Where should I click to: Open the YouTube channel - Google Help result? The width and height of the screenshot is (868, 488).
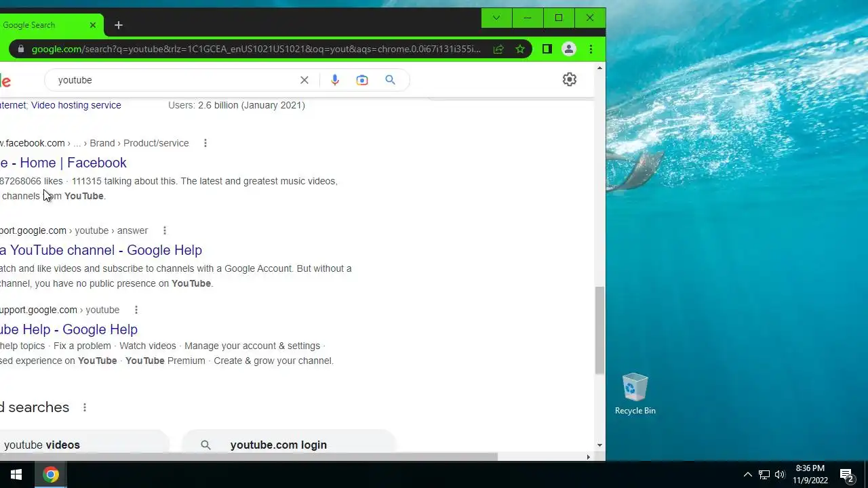pyautogui.click(x=101, y=250)
